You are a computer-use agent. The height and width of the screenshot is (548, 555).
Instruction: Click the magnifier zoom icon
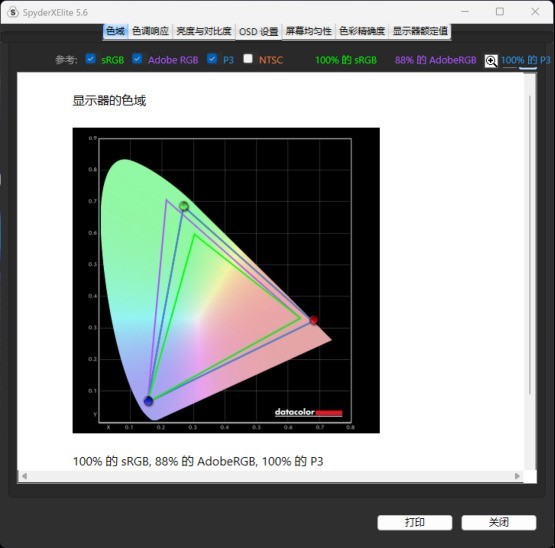pos(491,61)
